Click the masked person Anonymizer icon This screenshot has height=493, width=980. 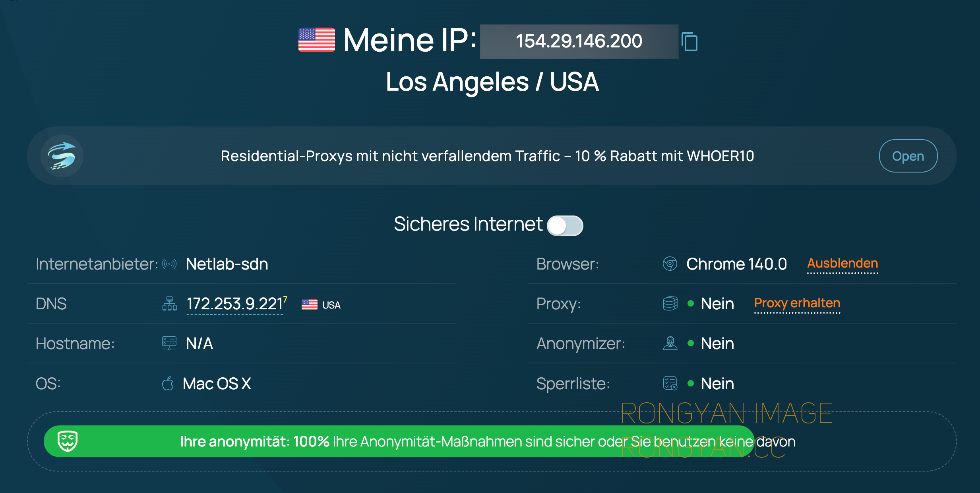click(x=670, y=344)
